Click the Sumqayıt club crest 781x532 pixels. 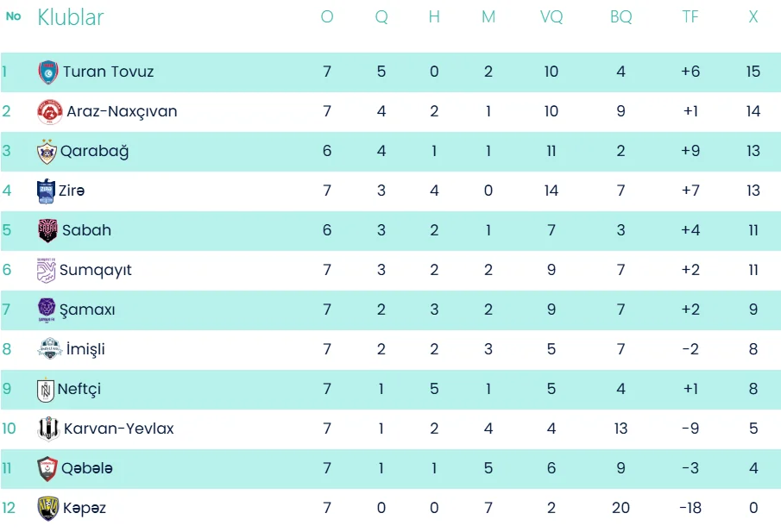[x=47, y=270]
